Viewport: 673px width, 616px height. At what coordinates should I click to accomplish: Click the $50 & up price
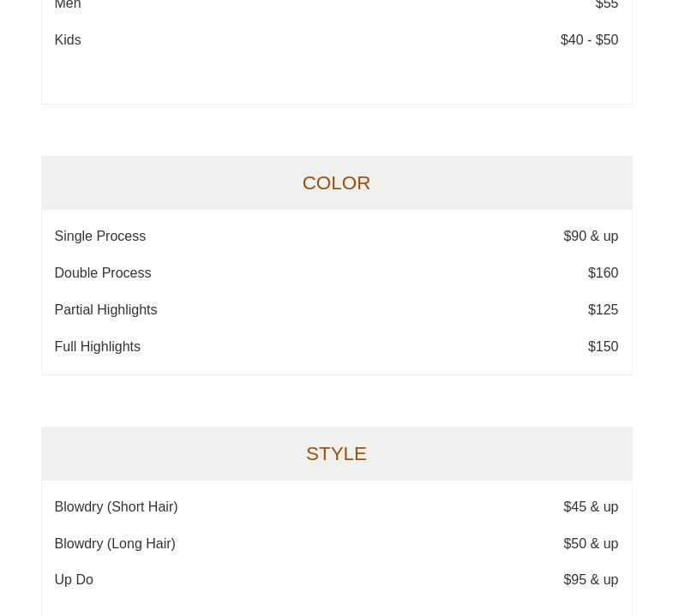(591, 544)
